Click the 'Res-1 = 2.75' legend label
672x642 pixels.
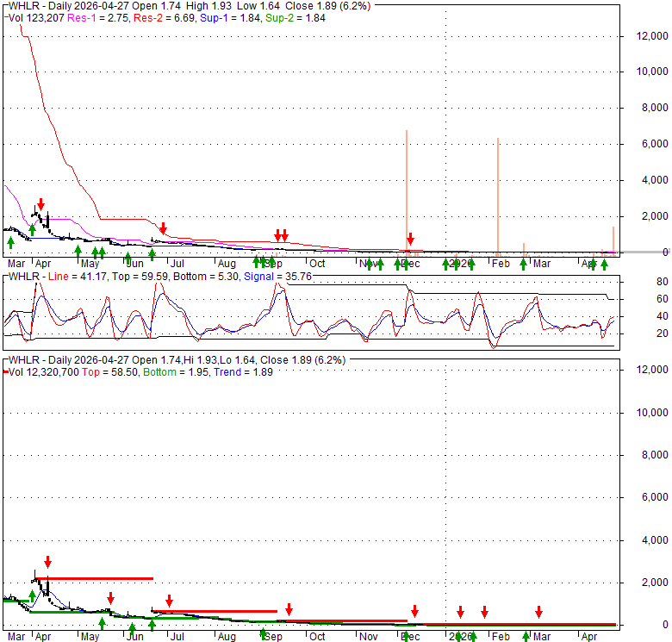98,18
